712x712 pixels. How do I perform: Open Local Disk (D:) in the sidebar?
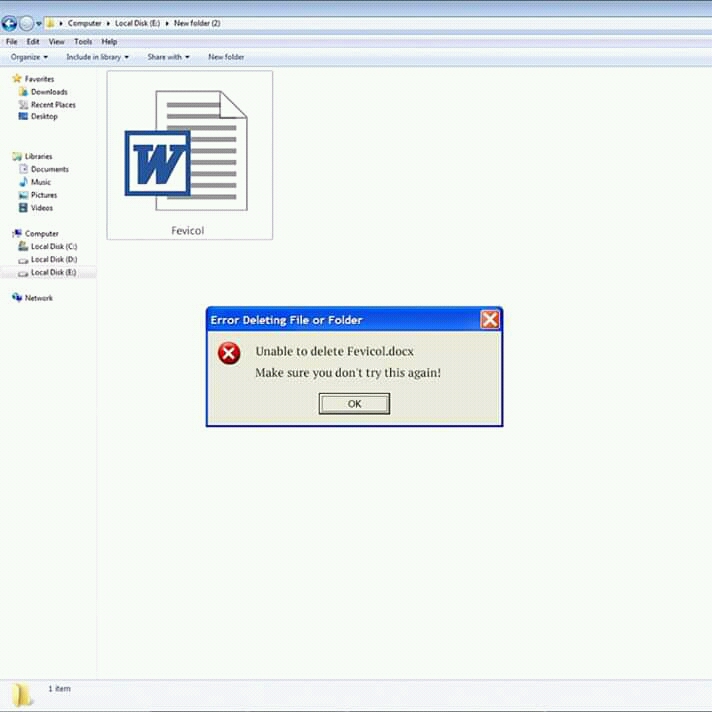tap(54, 259)
